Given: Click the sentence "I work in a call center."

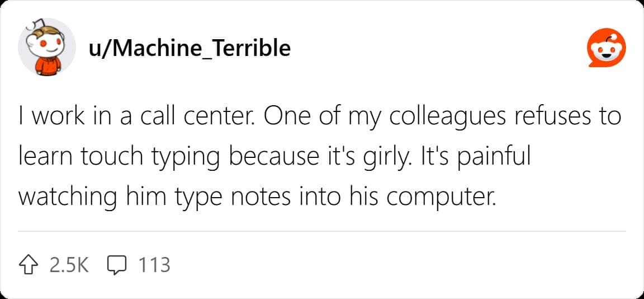Looking at the screenshot, I should coord(135,118).
